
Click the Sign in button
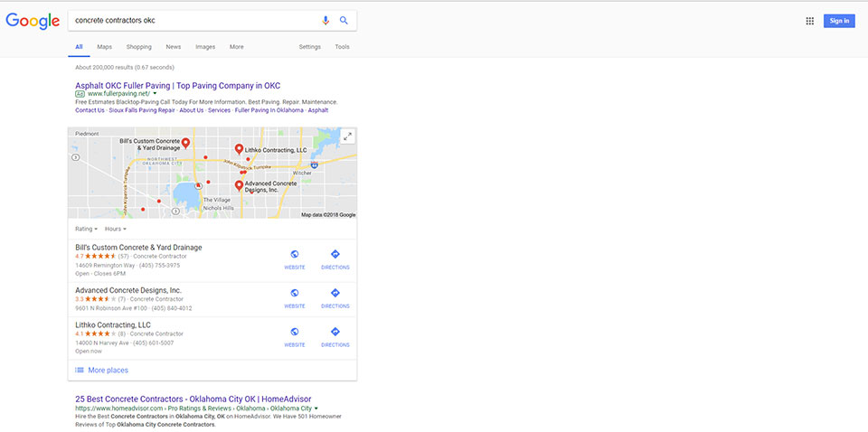click(x=839, y=21)
